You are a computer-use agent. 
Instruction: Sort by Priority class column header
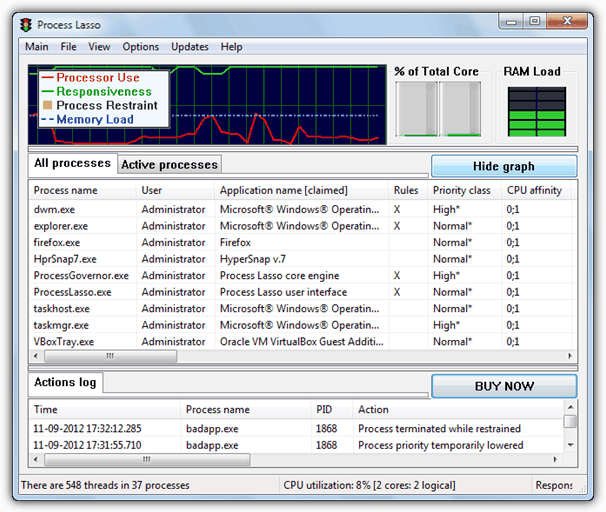461,190
